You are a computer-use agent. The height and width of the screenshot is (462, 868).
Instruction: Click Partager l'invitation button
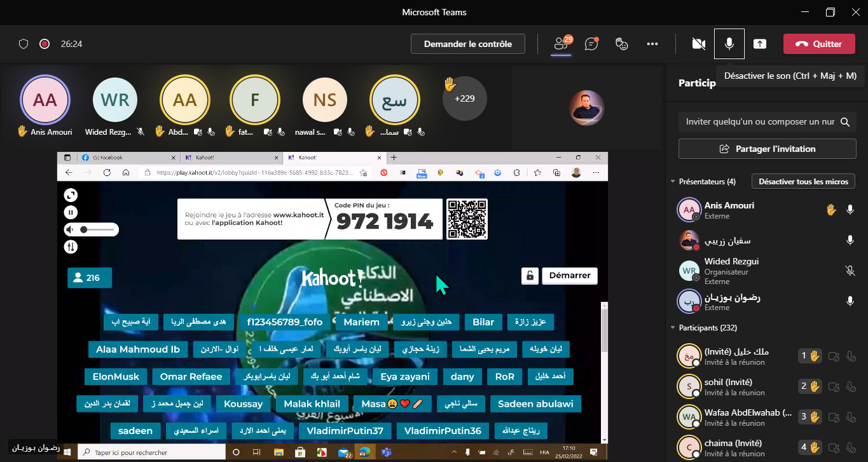tap(768, 149)
